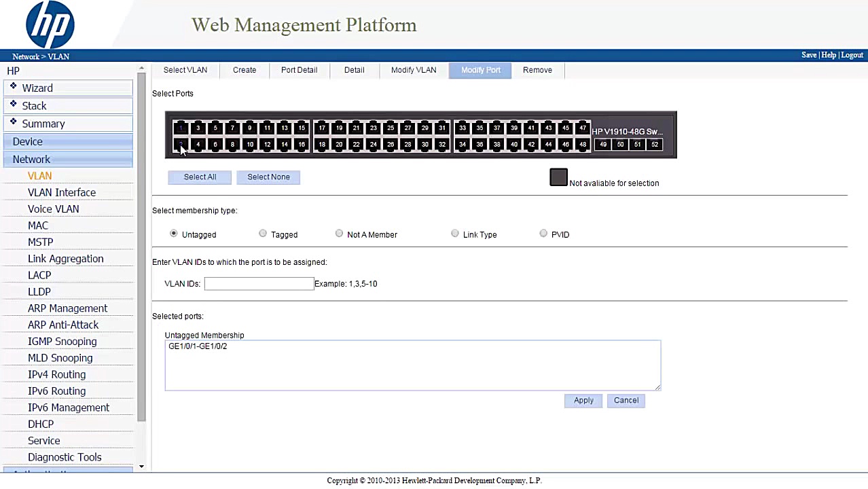
Task: Select the Not A Member option
Action: pyautogui.click(x=339, y=234)
